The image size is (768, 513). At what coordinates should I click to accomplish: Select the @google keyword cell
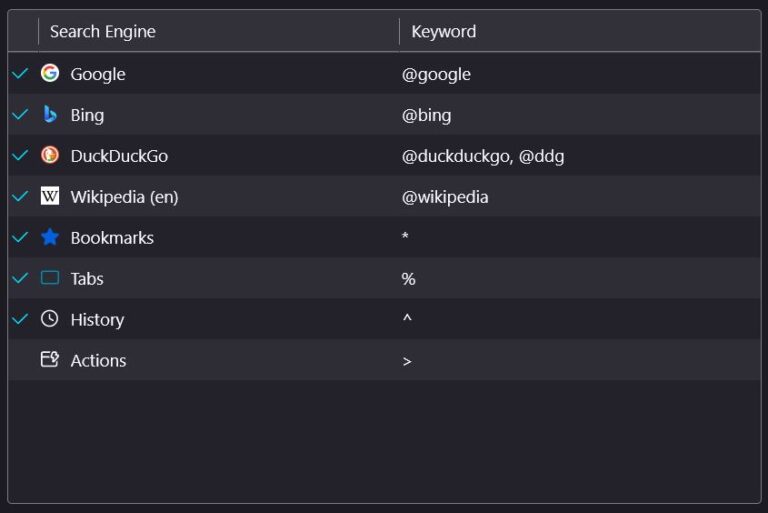436,74
